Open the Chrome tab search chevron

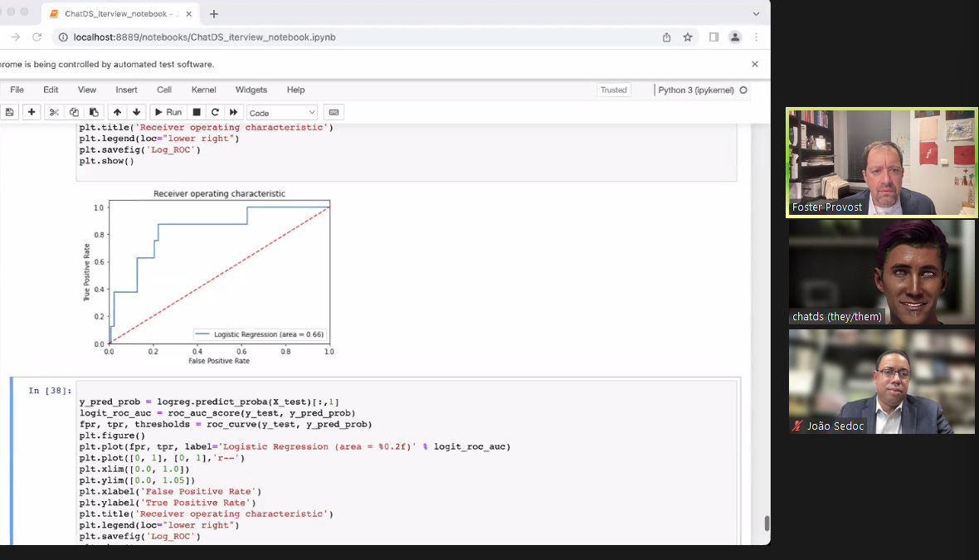click(x=756, y=14)
